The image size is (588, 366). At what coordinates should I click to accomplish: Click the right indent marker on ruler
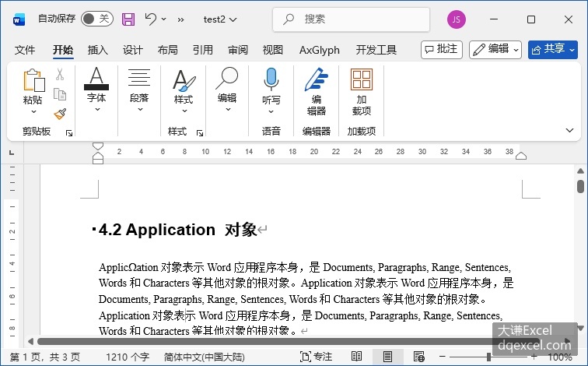(521, 156)
